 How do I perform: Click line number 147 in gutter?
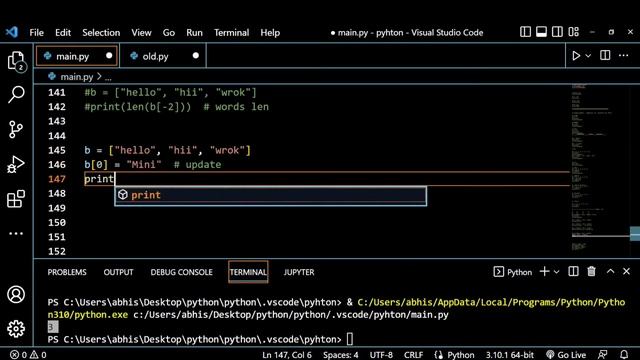click(57, 179)
